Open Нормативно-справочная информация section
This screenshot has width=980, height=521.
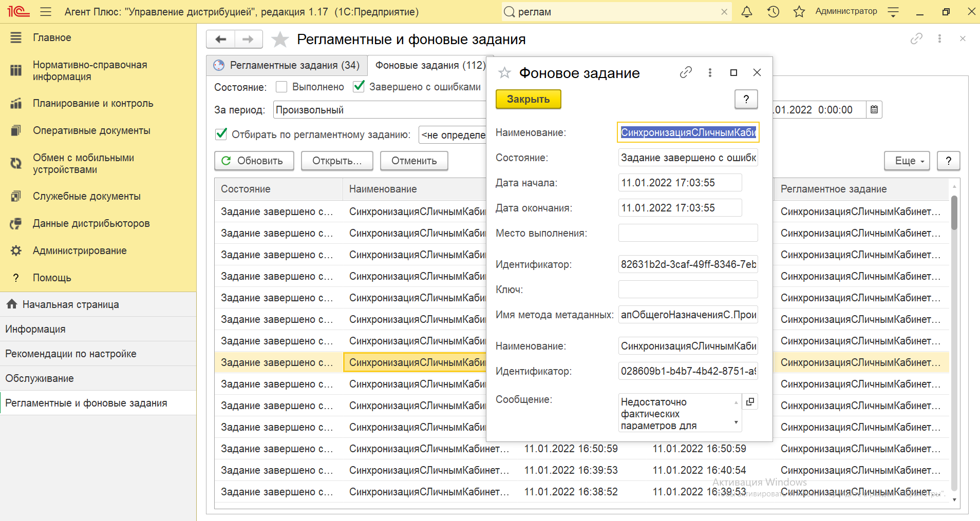pos(98,71)
